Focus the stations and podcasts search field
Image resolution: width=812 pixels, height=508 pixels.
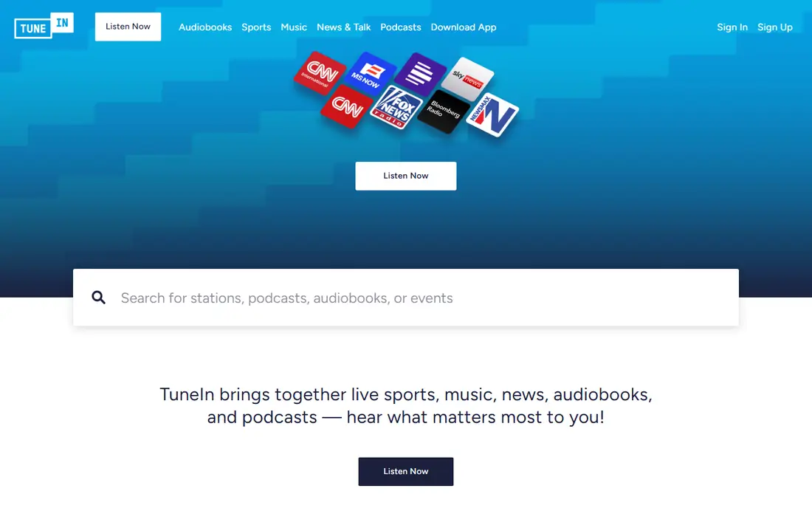[x=406, y=298]
